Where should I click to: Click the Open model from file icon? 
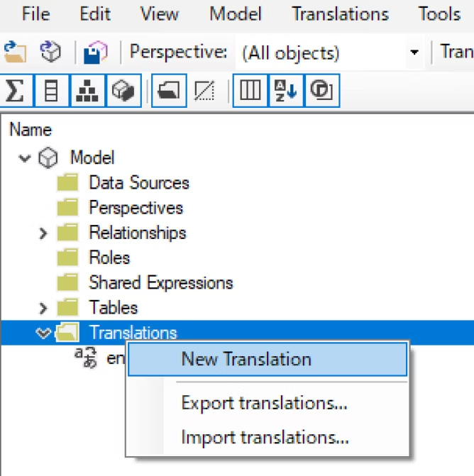[15, 52]
